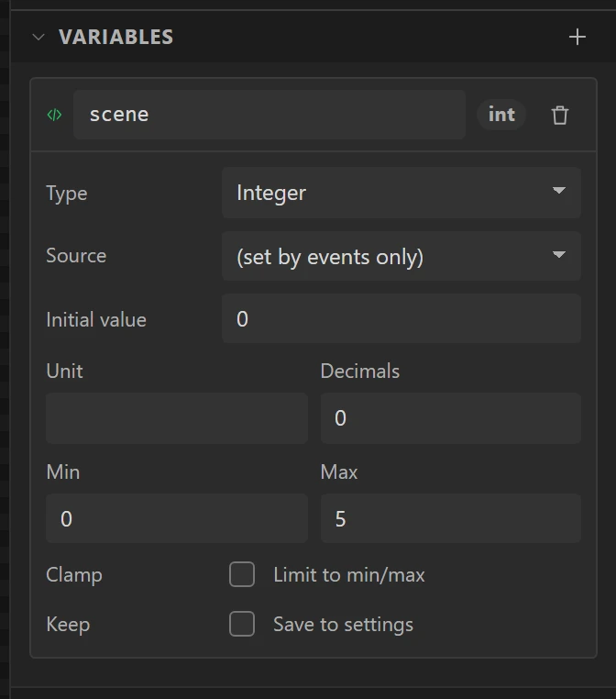Click the Max value field showing 5
Image resolution: width=616 pixels, height=699 pixels.
pos(451,518)
